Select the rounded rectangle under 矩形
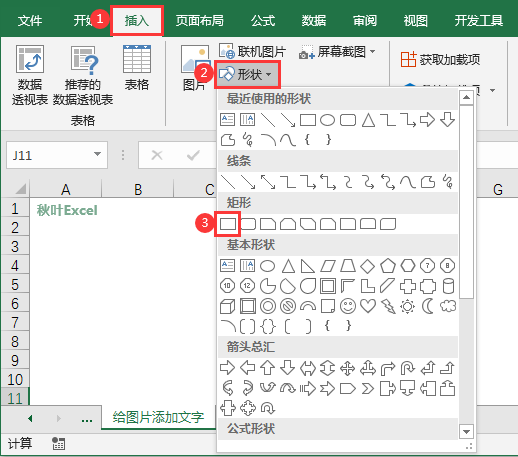Viewport: 518px width, 457px height. (x=248, y=224)
